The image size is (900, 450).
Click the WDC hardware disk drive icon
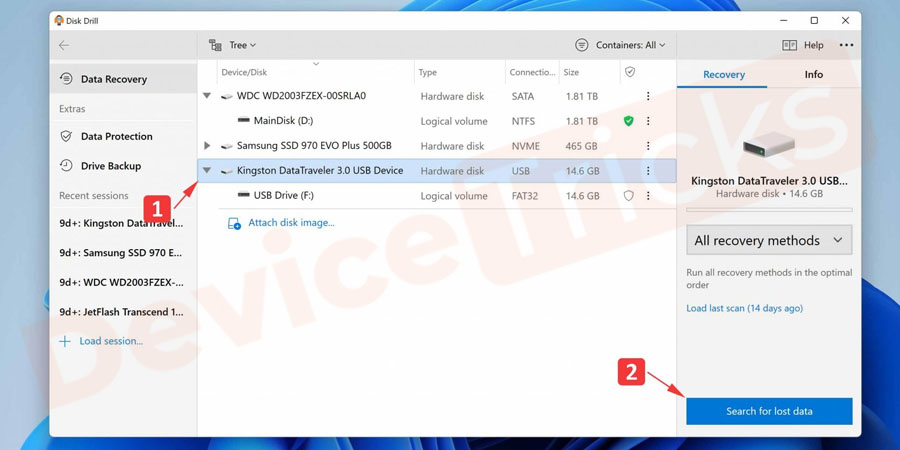(x=227, y=96)
